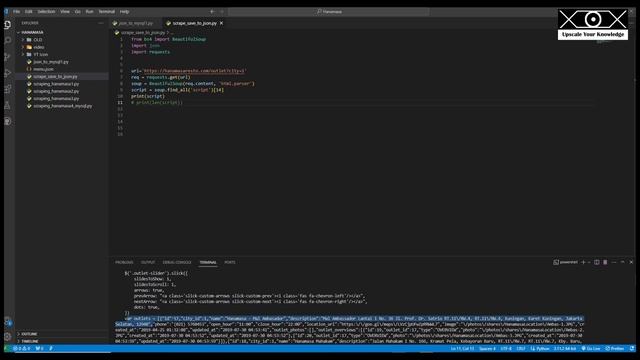
Task: Open the File menu
Action: 16,12
